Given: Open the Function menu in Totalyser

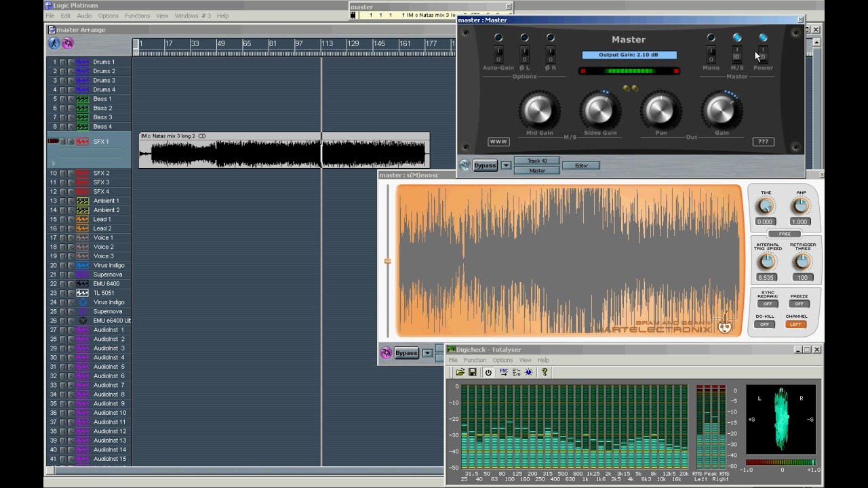Looking at the screenshot, I should tap(475, 360).
